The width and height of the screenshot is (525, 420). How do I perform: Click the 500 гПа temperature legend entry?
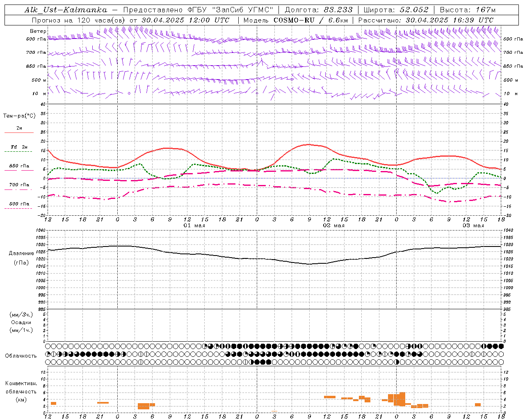[x=19, y=203]
